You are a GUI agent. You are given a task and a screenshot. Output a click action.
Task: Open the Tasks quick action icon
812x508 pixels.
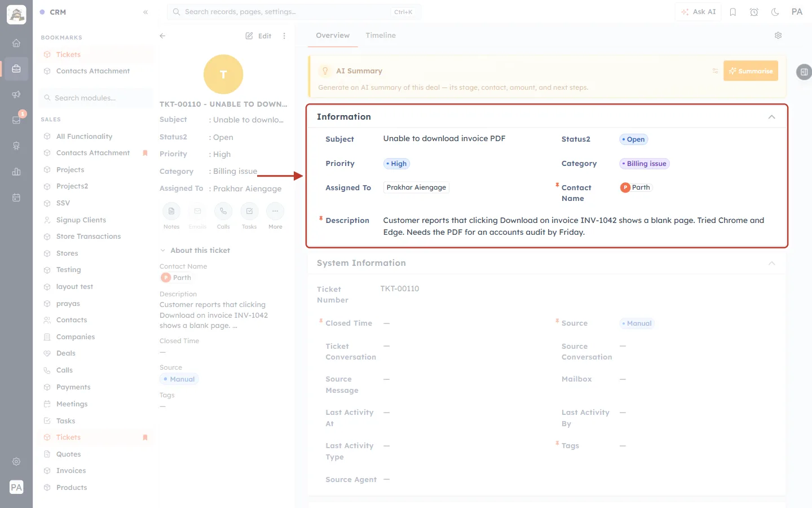(249, 211)
